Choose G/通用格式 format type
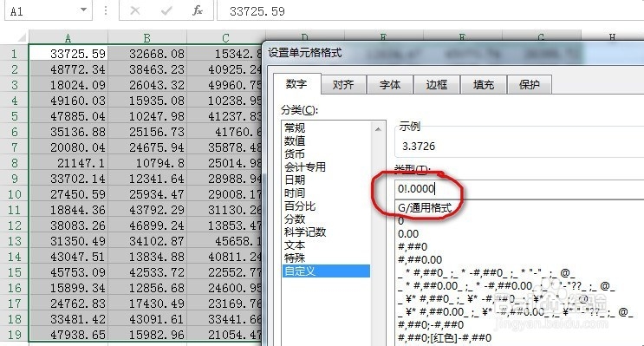The height and width of the screenshot is (346, 644). pos(425,208)
